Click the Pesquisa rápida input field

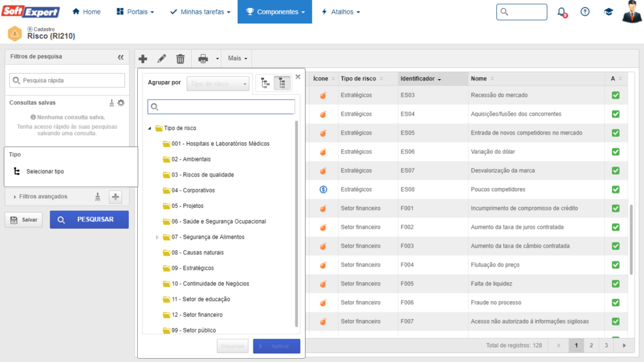tap(67, 80)
